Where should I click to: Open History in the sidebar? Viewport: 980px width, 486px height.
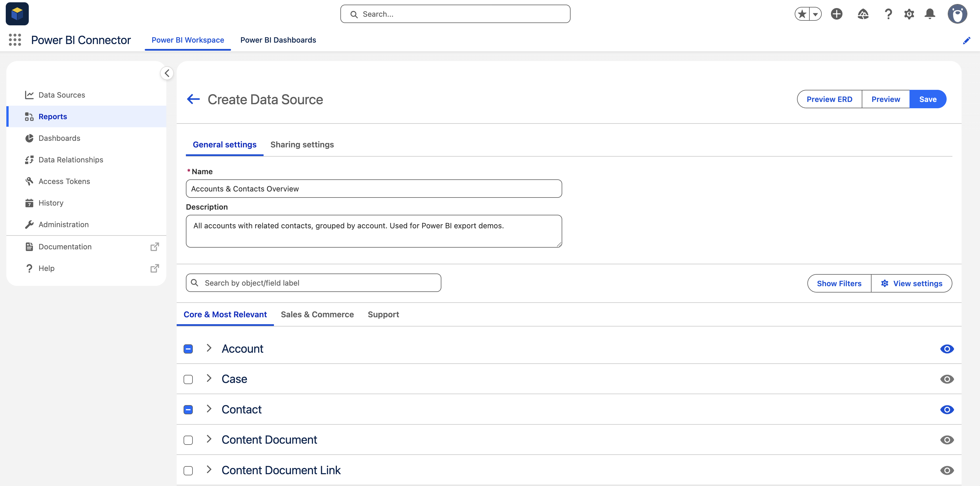(x=86, y=203)
